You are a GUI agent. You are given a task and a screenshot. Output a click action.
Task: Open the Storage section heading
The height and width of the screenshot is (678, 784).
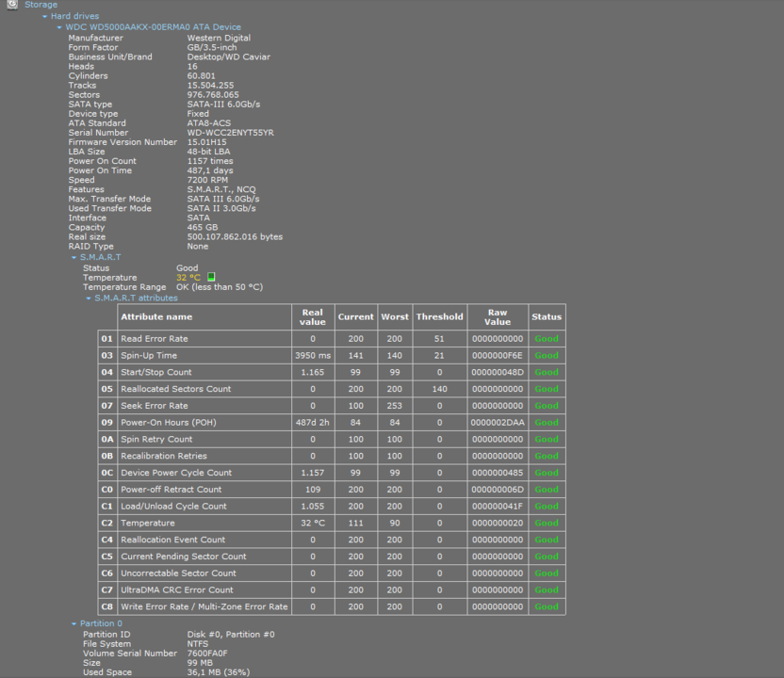point(41,5)
